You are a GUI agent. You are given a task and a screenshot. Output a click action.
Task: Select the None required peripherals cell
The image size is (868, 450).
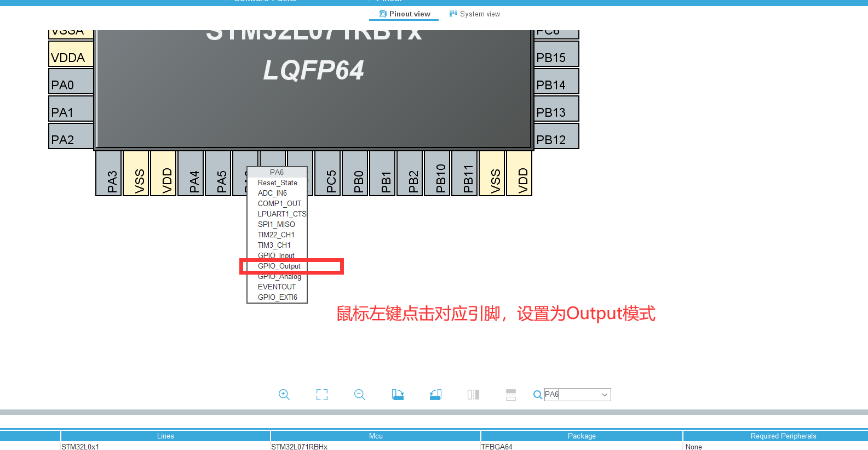tap(775, 446)
